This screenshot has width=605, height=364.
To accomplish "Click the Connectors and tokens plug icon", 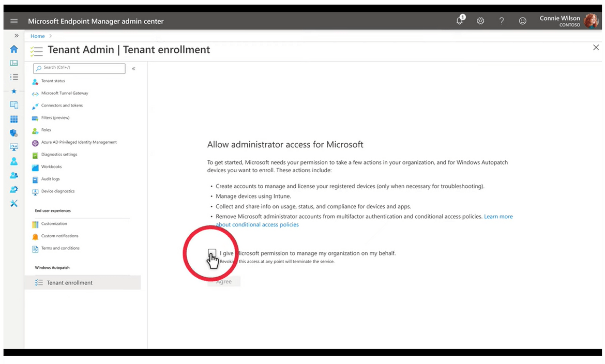I will [35, 106].
